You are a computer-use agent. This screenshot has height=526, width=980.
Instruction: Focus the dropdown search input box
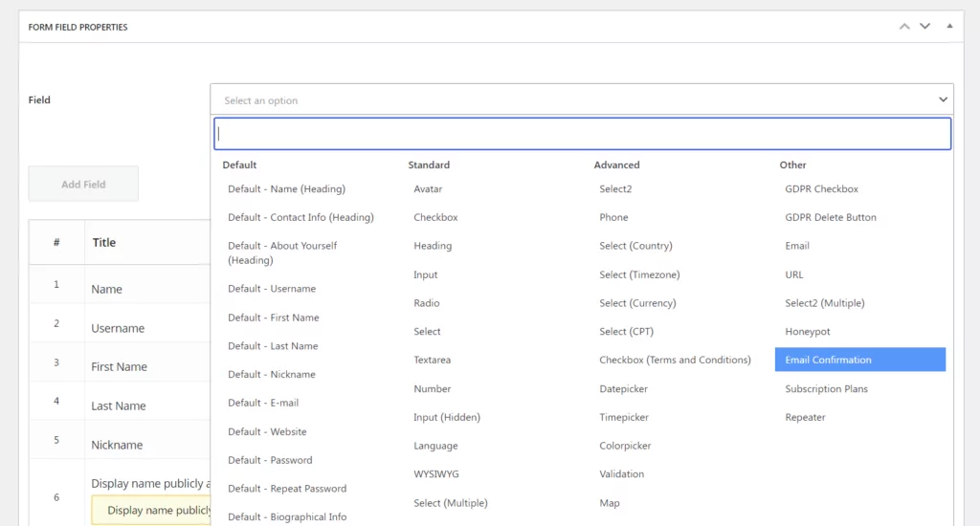coord(583,134)
